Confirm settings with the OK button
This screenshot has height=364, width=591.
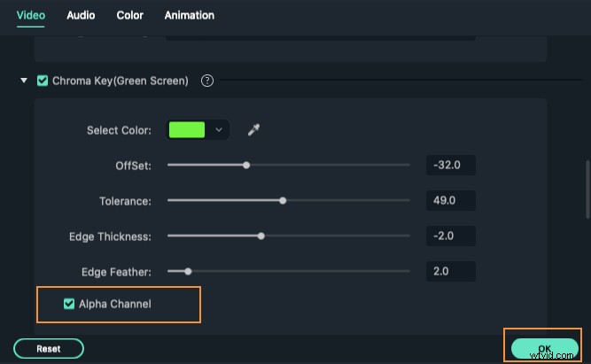pos(545,349)
